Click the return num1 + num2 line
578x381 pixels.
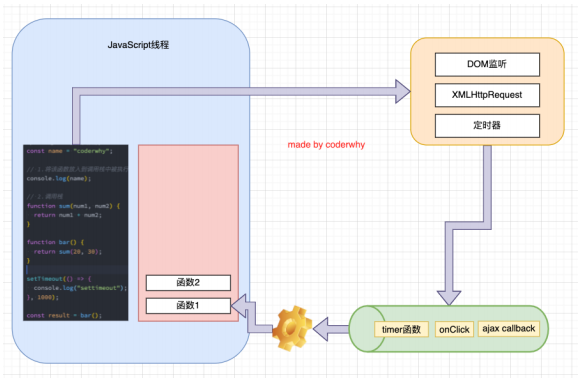coord(67,215)
